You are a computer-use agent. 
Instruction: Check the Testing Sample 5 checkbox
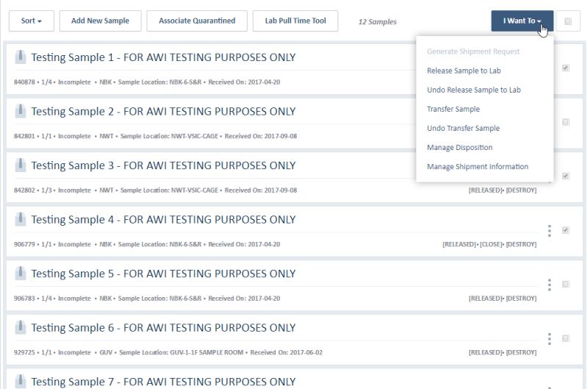[566, 284]
